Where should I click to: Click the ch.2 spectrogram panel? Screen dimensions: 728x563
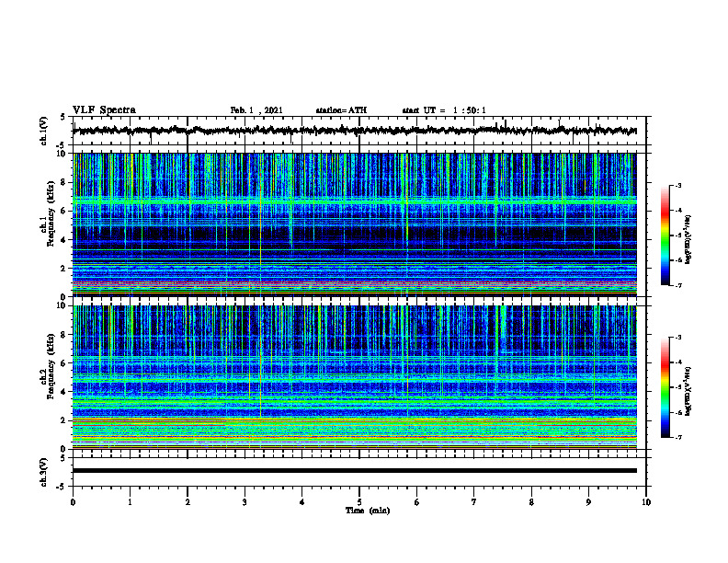click(354, 377)
